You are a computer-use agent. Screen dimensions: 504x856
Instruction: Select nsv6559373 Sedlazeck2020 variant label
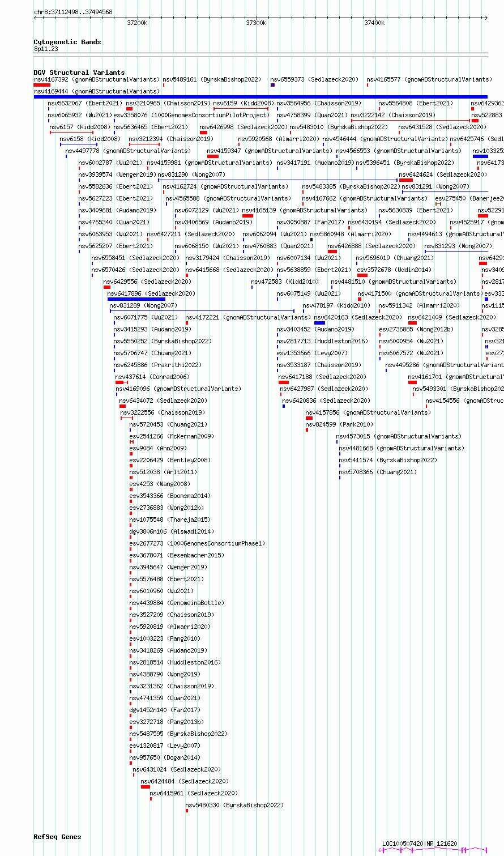click(x=314, y=79)
